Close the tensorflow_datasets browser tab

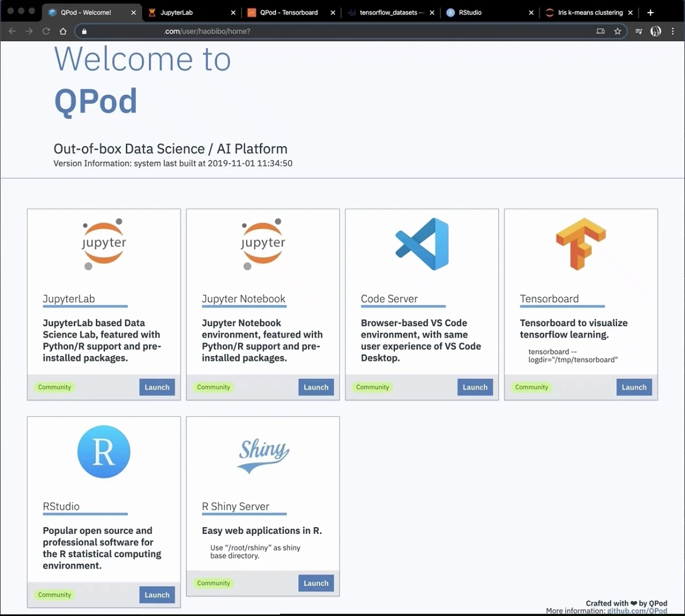pos(432,13)
